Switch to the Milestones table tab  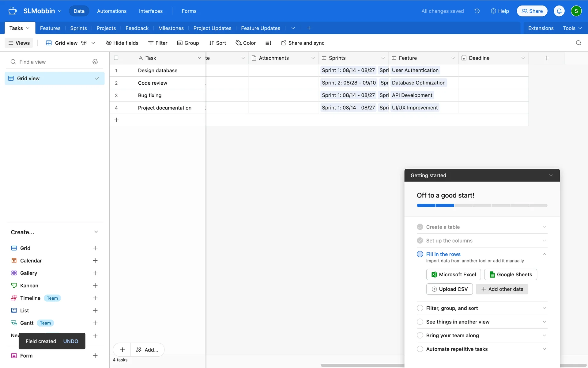pos(171,28)
